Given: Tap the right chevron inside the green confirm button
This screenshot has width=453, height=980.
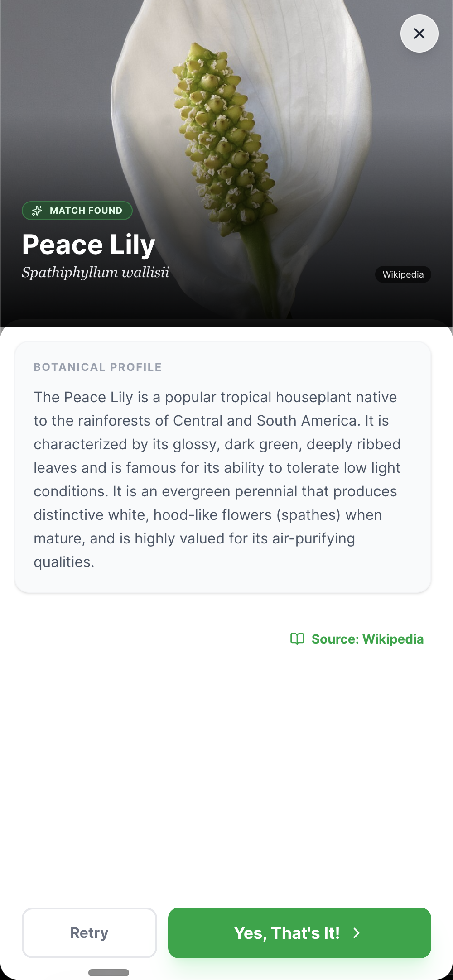Looking at the screenshot, I should 357,933.
